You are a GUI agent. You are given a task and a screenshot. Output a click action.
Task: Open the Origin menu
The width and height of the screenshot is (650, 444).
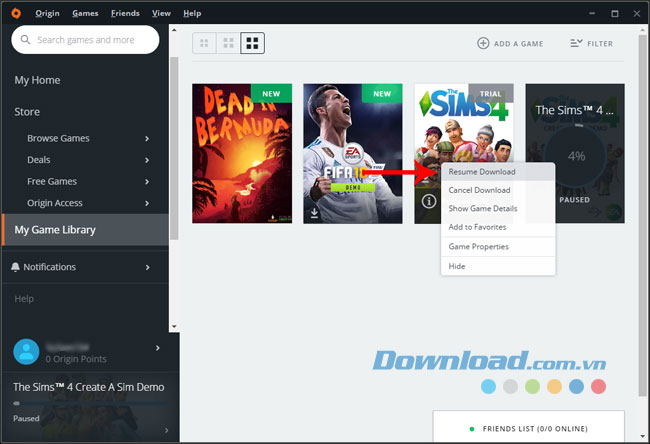[x=47, y=13]
